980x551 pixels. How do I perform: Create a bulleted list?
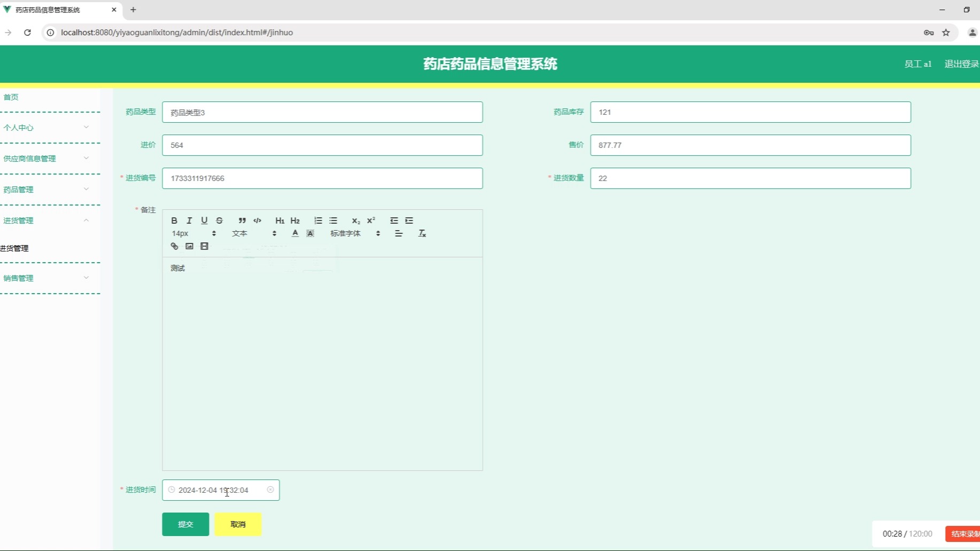333,221
